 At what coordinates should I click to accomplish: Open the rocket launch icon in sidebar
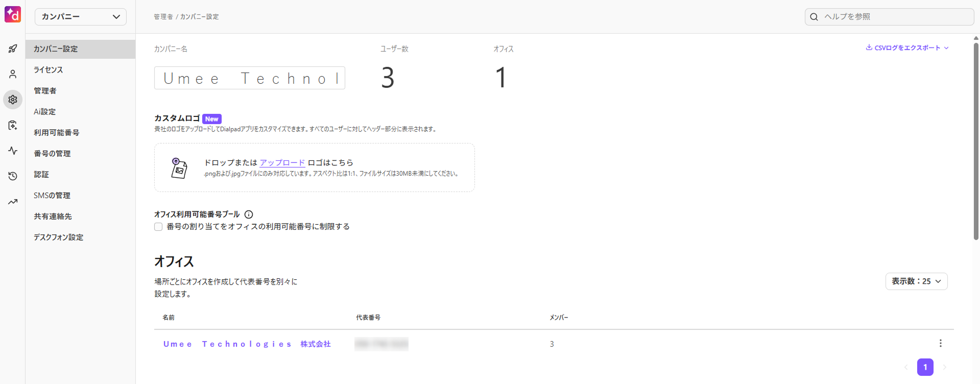[x=13, y=49]
